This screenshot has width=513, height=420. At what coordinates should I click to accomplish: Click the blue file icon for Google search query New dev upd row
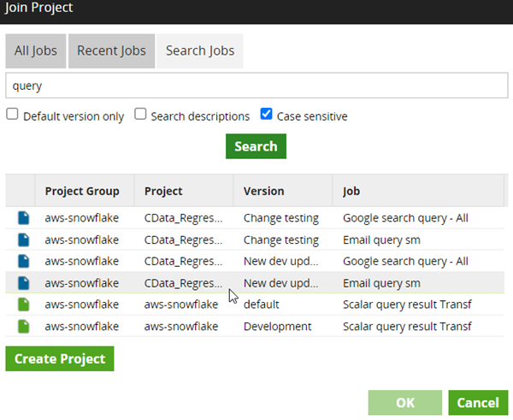24,261
